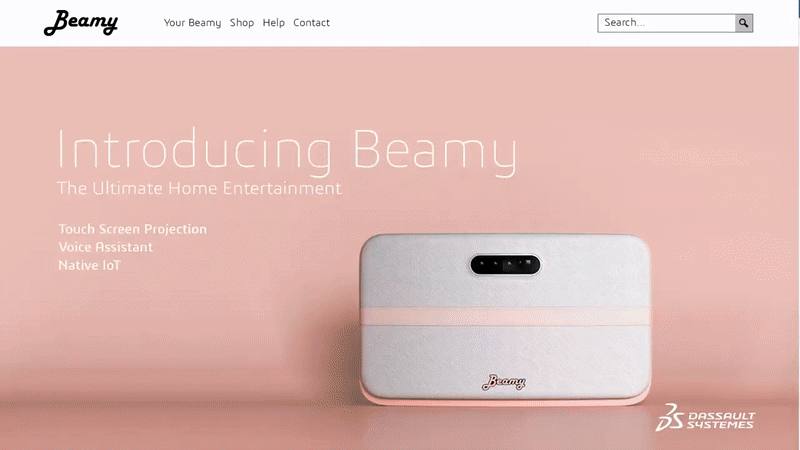Click the search magnifier icon button

tap(744, 23)
